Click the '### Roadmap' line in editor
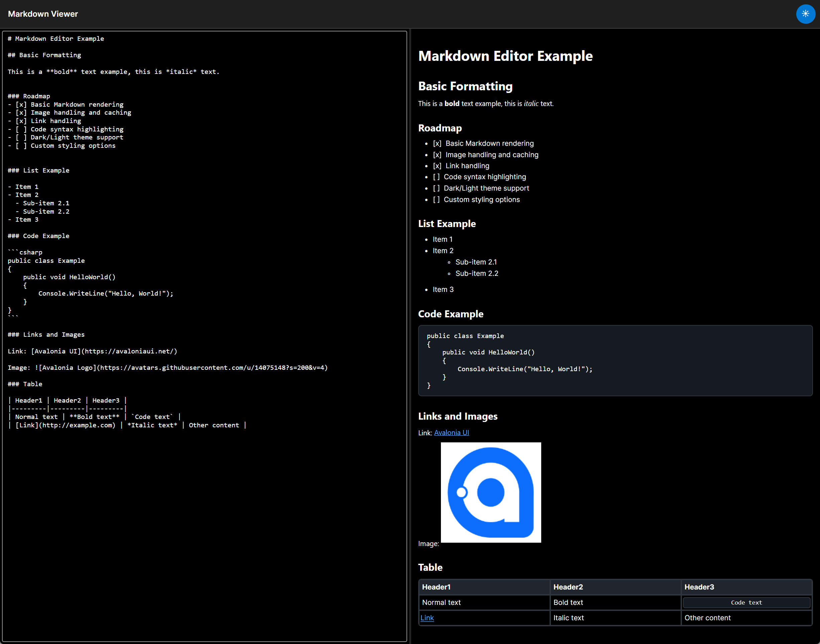Screen dimensions: 820x644 29,96
